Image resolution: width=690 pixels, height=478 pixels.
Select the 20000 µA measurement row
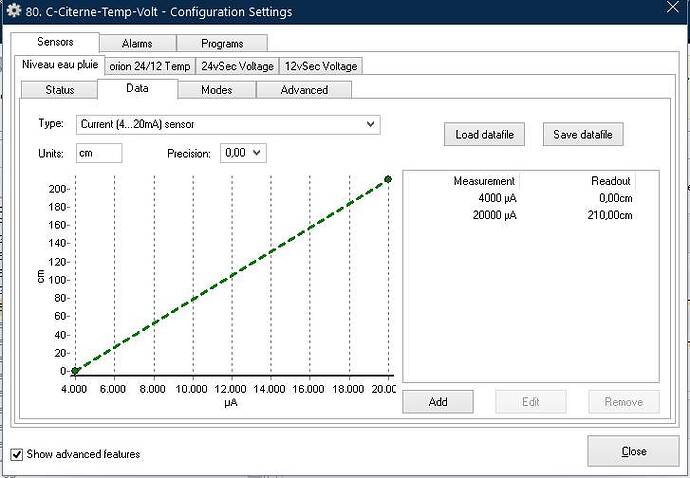click(x=532, y=215)
